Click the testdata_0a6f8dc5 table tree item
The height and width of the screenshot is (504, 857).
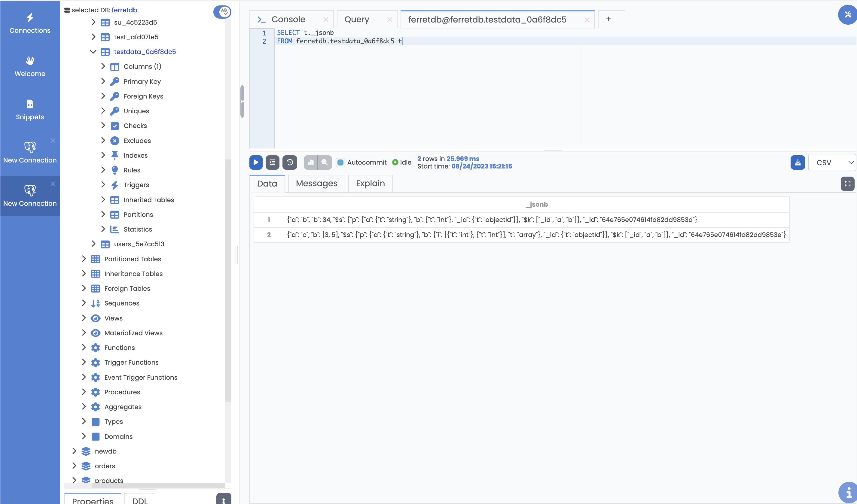coord(145,52)
